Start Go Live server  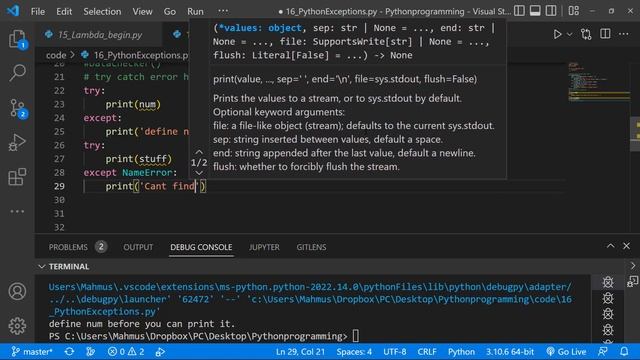(566, 351)
